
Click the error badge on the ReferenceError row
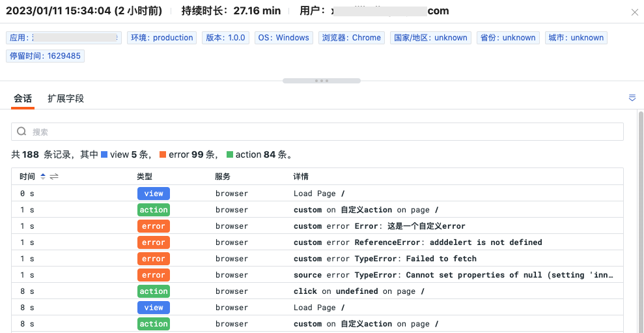(154, 242)
